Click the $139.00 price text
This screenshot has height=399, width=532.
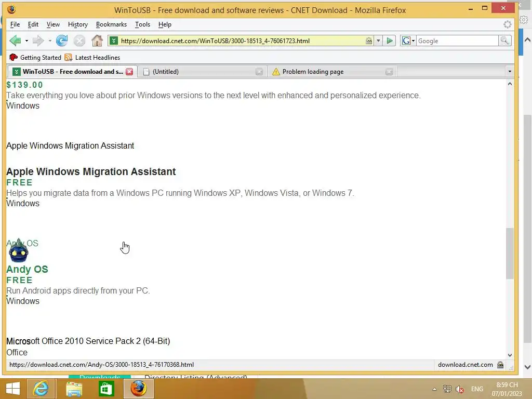point(25,85)
